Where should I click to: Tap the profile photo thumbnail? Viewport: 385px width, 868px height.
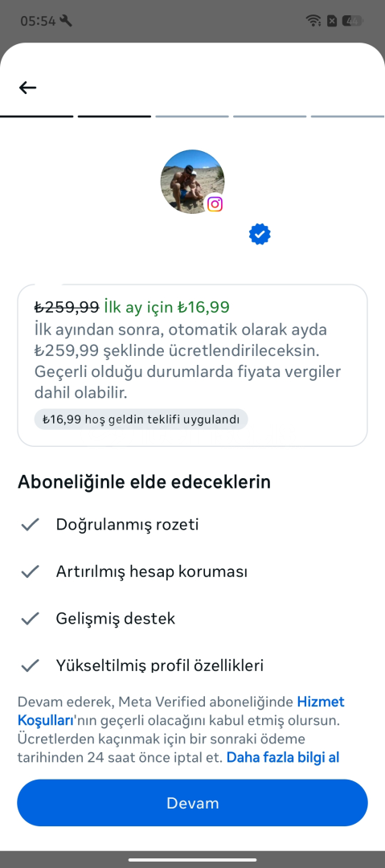(192, 182)
